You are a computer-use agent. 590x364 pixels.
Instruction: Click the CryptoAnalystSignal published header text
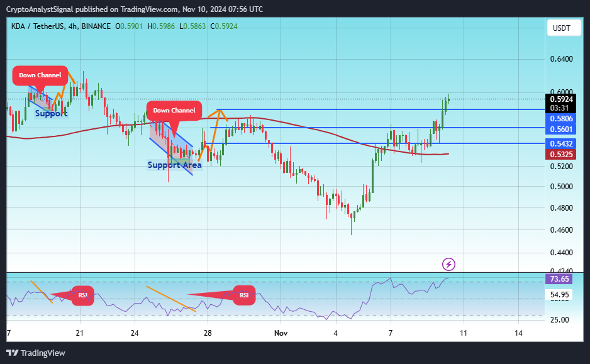pyautogui.click(x=135, y=9)
